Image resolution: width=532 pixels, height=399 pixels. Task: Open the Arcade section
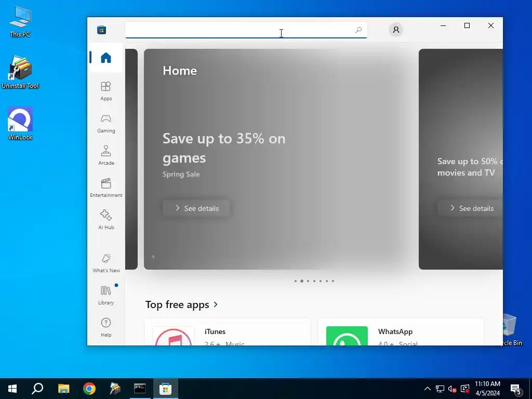coord(106,155)
